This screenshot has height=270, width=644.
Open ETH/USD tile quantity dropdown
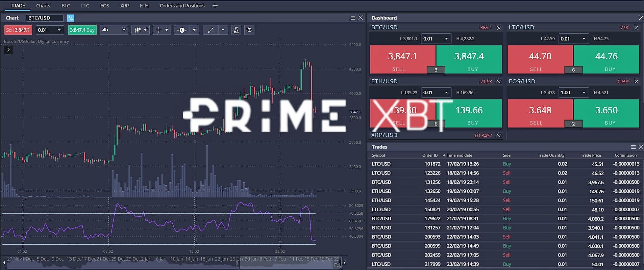pyautogui.click(x=436, y=92)
